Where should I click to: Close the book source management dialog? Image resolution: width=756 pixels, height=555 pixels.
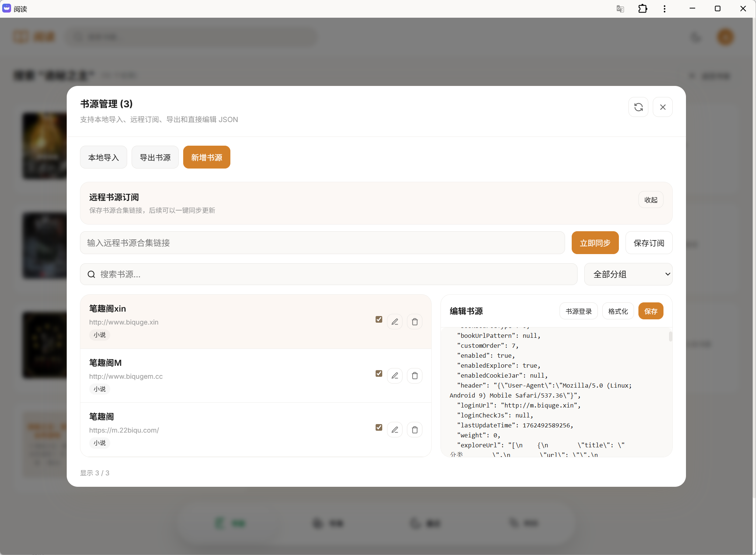coord(662,107)
